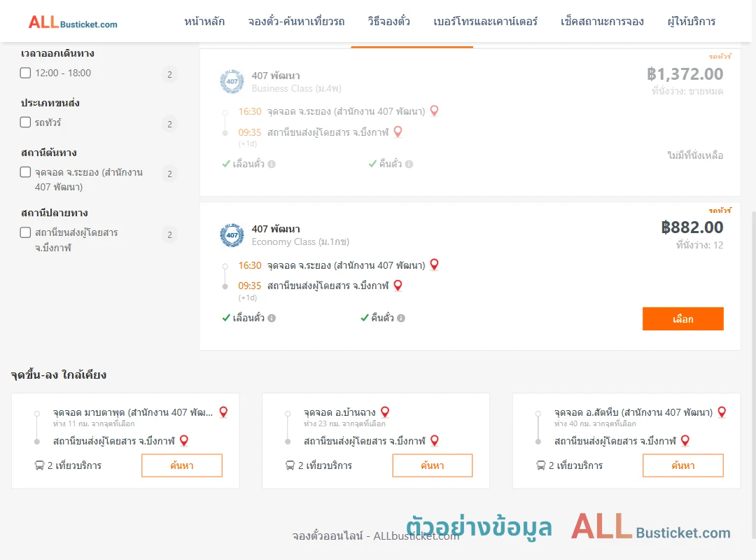Open the จองตั๋ว-ค้นหาเที่ยวรถ menu item
This screenshot has height=560, width=756.
(x=296, y=21)
